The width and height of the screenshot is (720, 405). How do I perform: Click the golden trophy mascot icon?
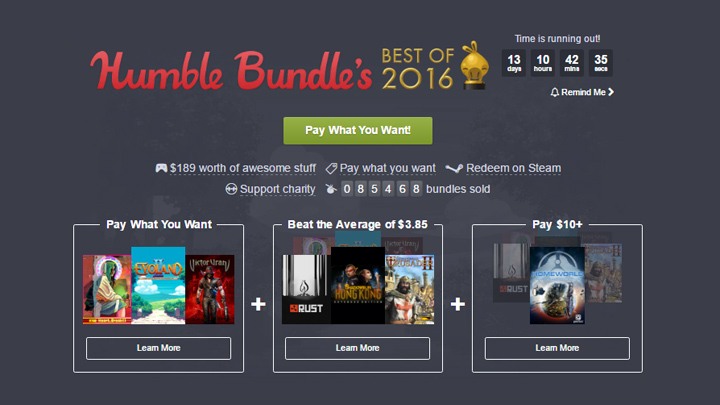(x=475, y=65)
